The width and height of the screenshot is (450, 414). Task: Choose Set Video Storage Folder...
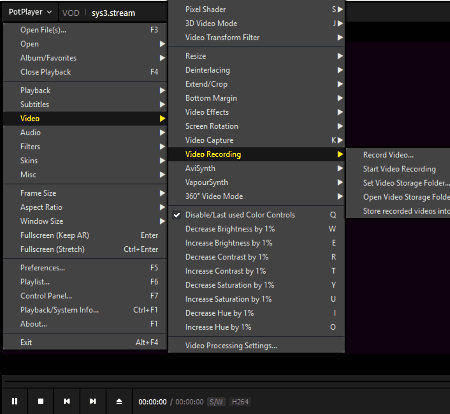[x=406, y=183]
